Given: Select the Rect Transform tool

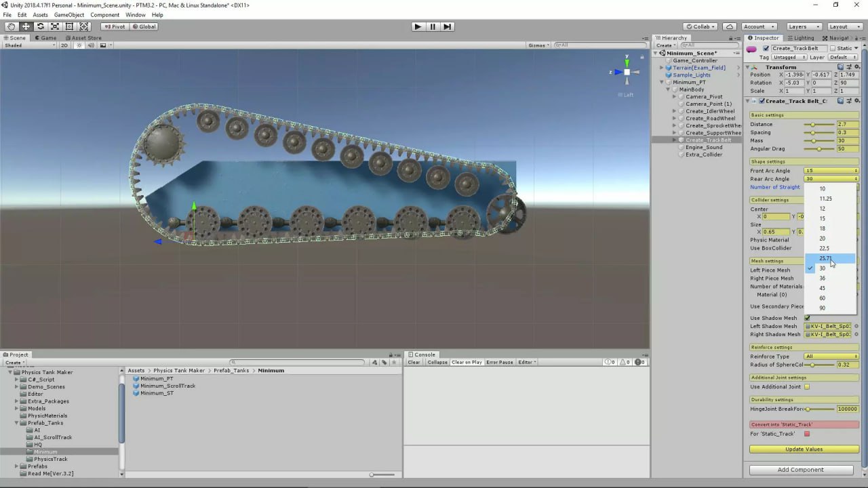Looking at the screenshot, I should 68,26.
